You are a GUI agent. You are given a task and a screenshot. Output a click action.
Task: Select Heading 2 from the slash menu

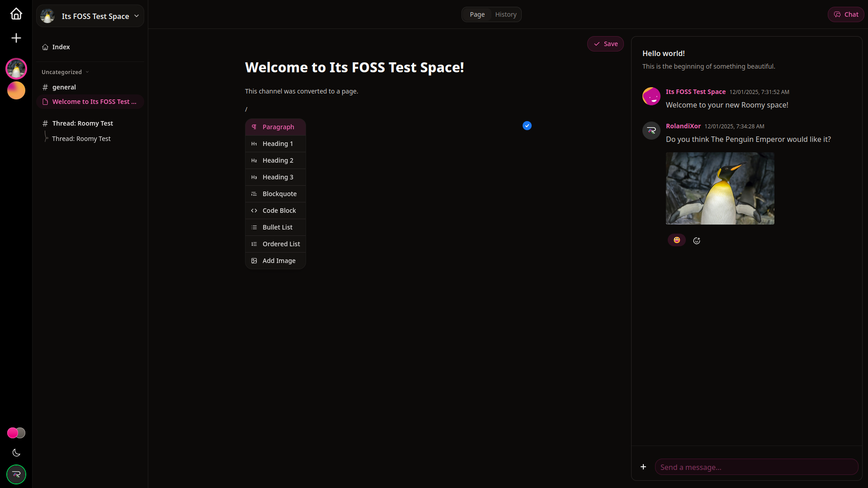point(278,160)
